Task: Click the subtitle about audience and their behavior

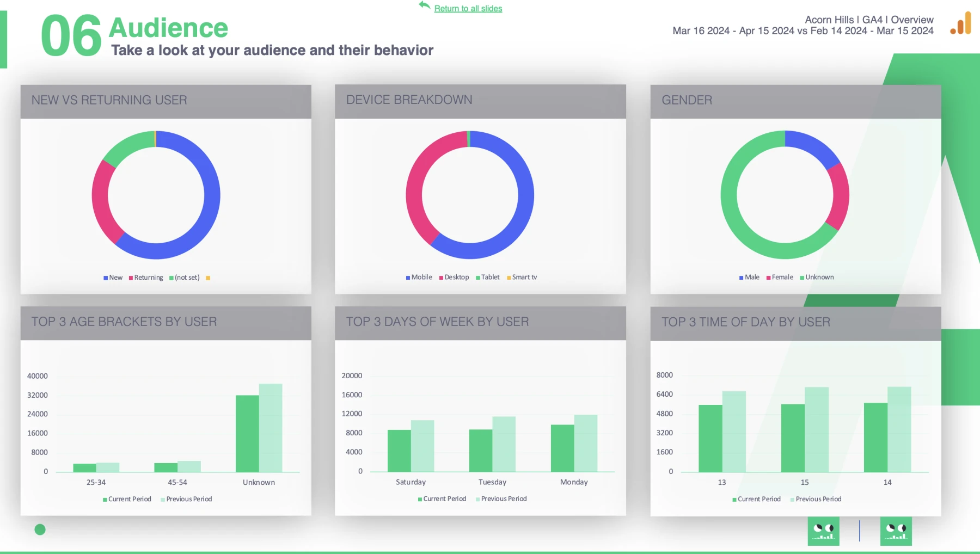Action: (272, 50)
